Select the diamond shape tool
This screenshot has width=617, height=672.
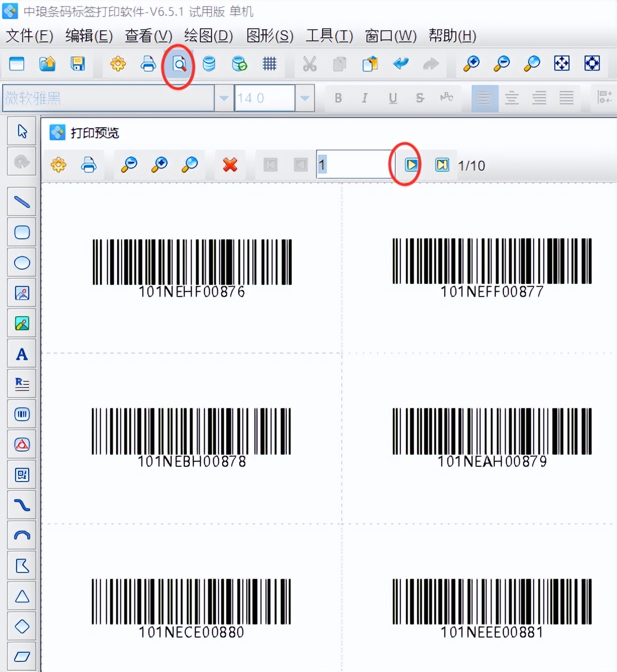pos(22,627)
